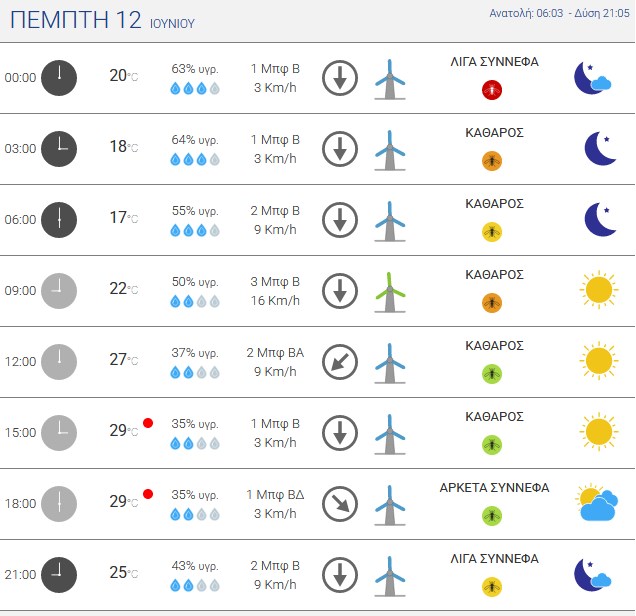Click the Ανατολή and Δύση times text
Viewport: 636px width, 616px height.
[559, 13]
